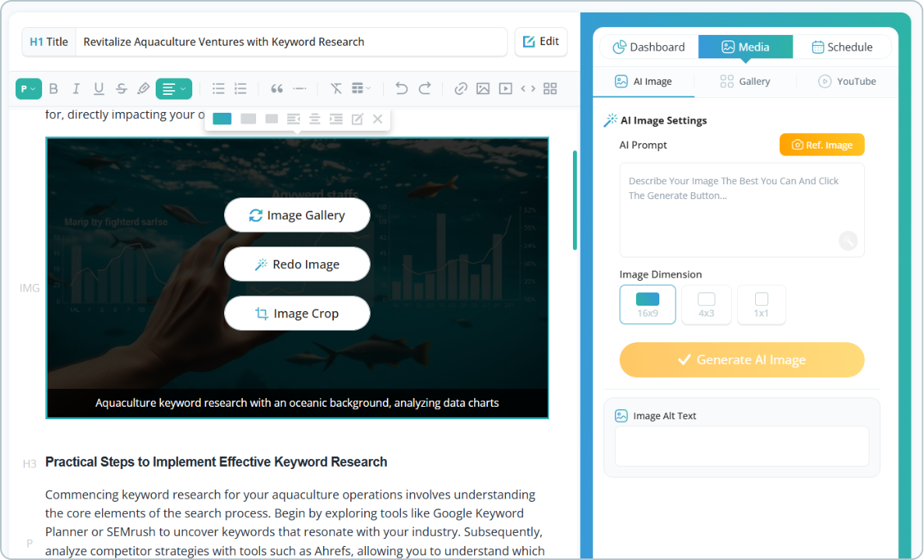This screenshot has width=924, height=560.
Task: Select strikethrough formatting
Action: tap(121, 88)
